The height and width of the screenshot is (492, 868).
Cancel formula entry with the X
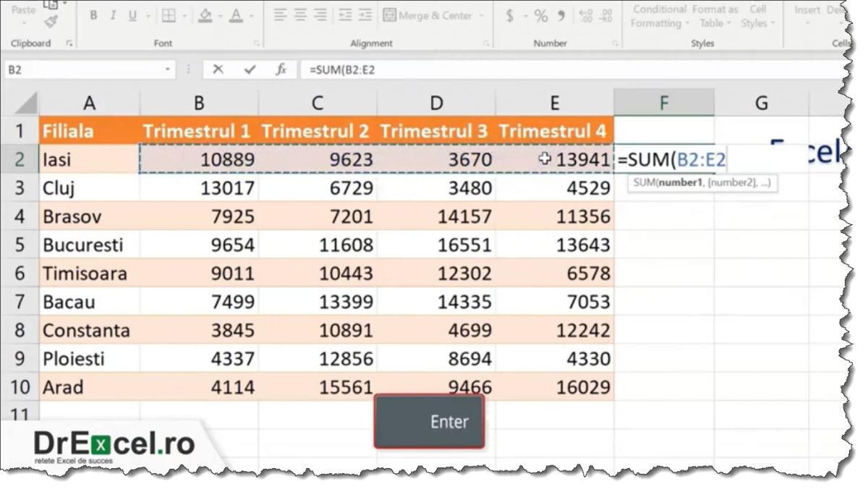219,69
